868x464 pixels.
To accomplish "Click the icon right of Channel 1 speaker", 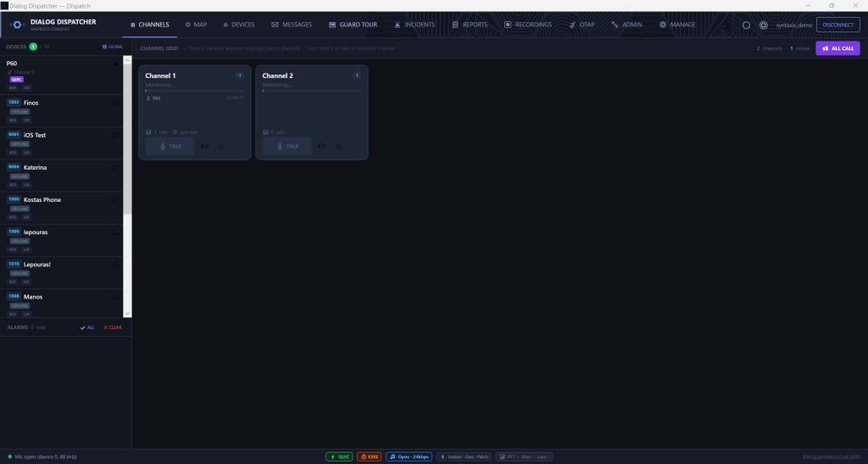I will click(221, 146).
